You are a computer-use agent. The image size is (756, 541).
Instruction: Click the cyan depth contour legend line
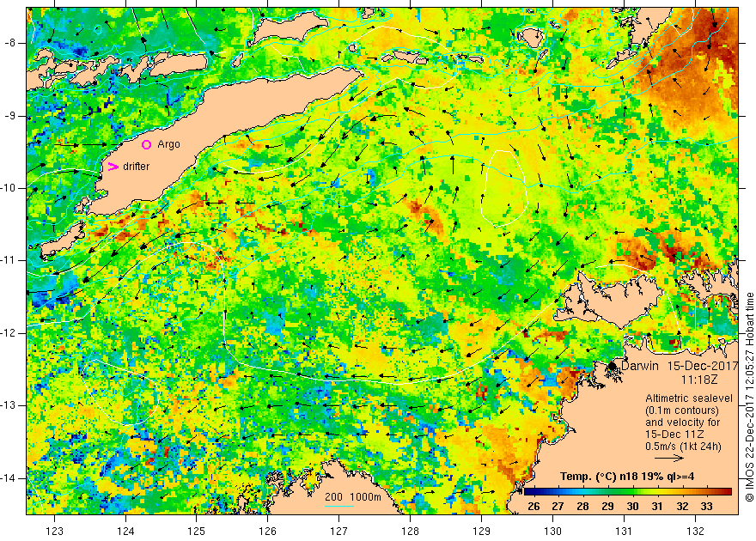coord(339,505)
